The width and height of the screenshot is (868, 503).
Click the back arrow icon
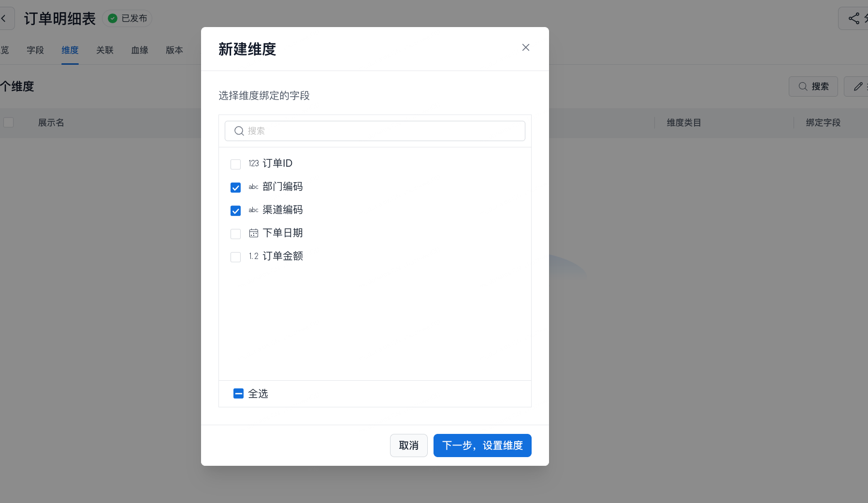4,19
